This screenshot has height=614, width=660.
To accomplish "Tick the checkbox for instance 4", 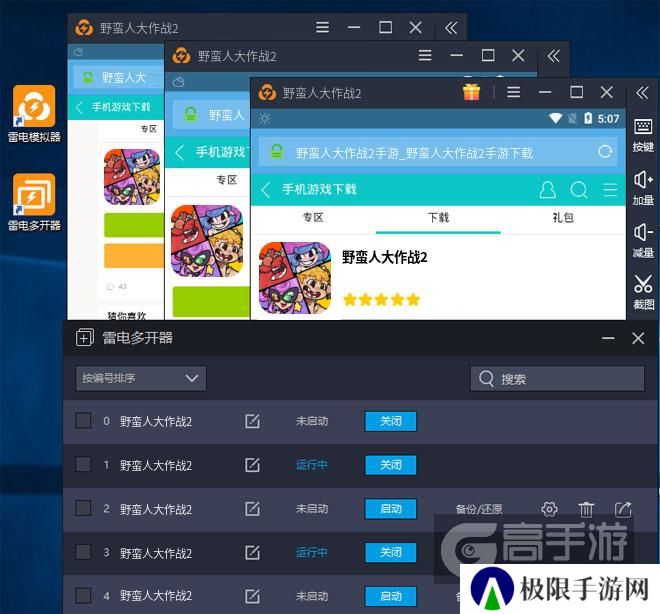I will (x=83, y=595).
